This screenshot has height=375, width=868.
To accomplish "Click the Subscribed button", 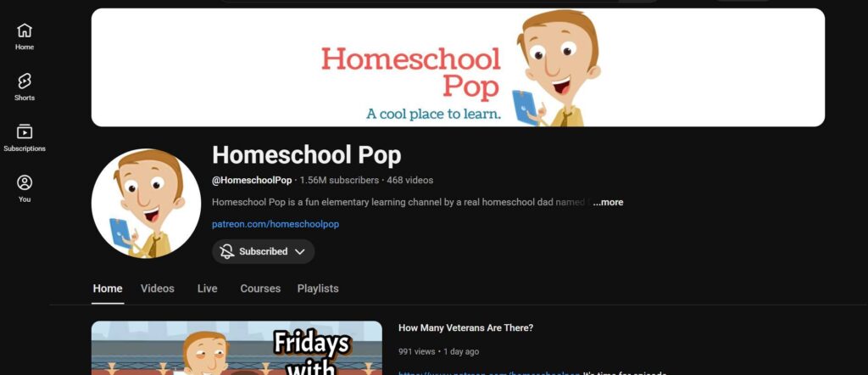I will point(263,251).
